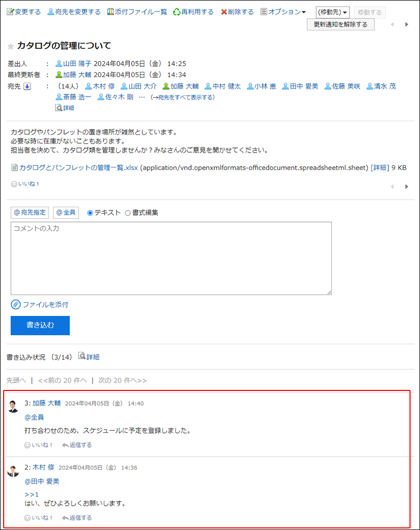Click 加藤 大輔 avatar on comment 3
Image resolution: width=420 pixels, height=530 pixels.
point(13,406)
